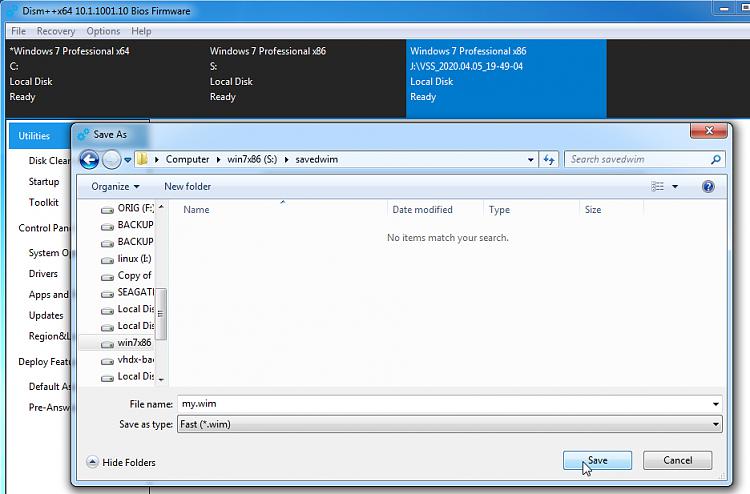
Task: Select SEAGATE drive in folder tree
Action: 136,292
